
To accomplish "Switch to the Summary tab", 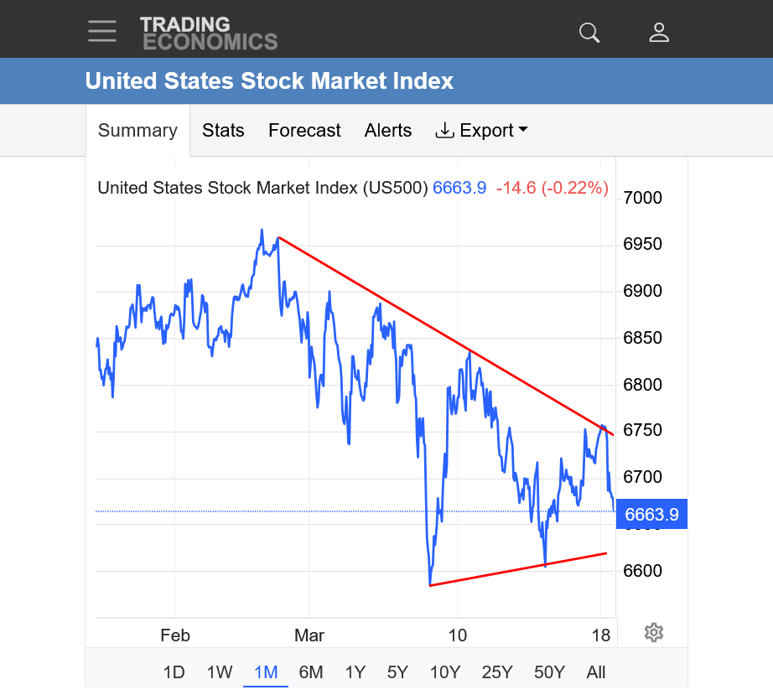I will pos(137,131).
